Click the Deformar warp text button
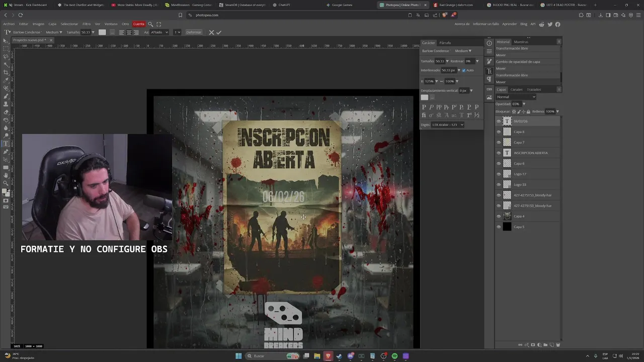This screenshot has height=362, width=644. pos(194,32)
